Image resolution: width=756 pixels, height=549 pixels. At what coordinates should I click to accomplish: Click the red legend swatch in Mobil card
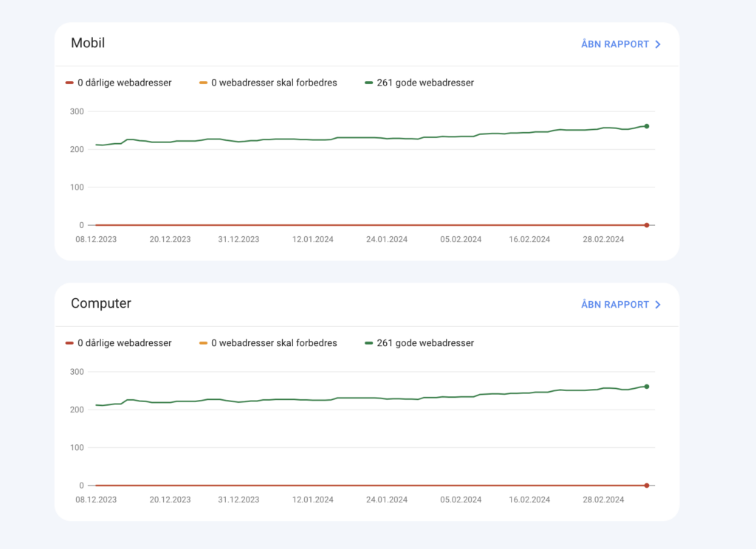69,83
